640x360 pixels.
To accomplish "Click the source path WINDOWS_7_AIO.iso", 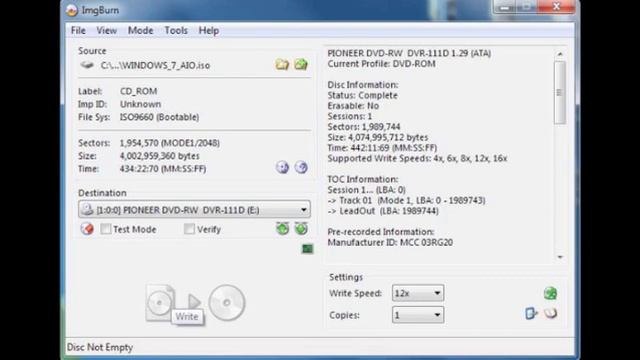I will 155,65.
